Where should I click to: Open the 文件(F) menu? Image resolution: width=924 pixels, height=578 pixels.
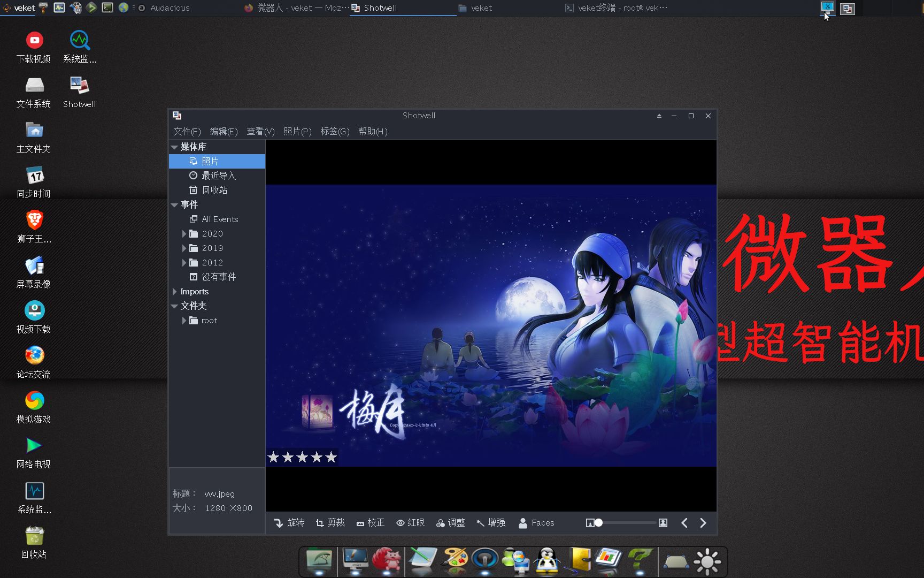pyautogui.click(x=187, y=131)
